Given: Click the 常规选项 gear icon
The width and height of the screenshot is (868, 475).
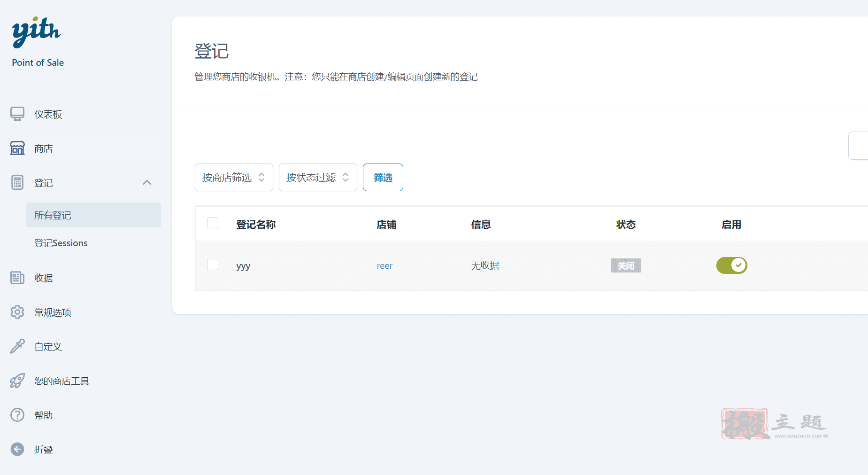Looking at the screenshot, I should click(17, 312).
